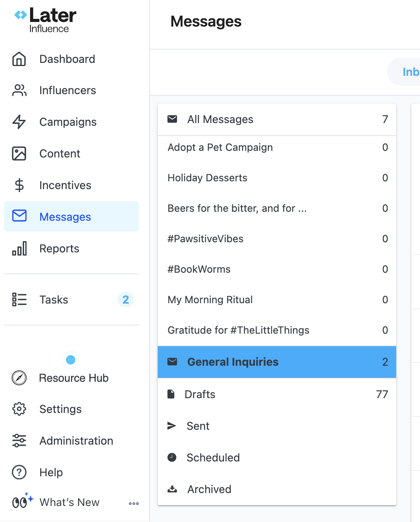Open Administration via the sliders icon

coord(19,441)
